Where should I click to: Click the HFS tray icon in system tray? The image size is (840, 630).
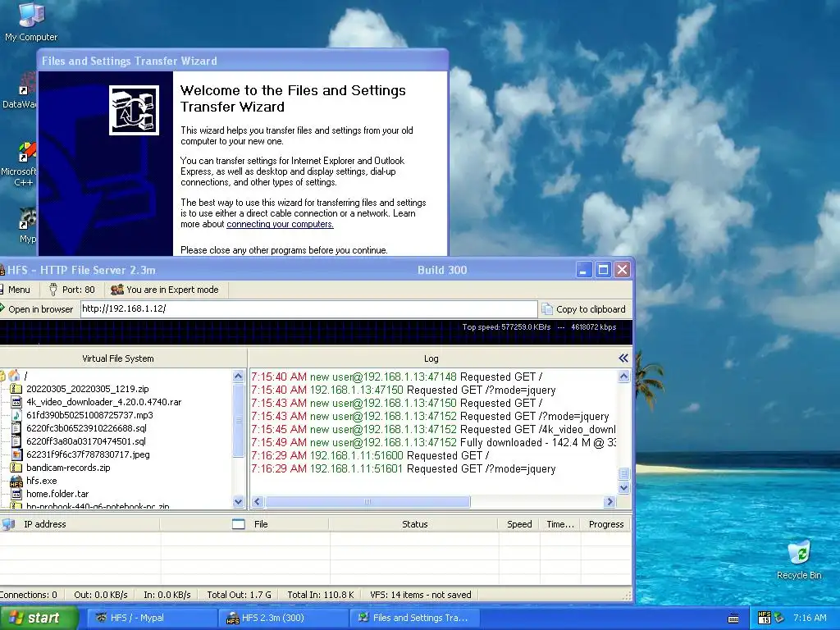764,618
